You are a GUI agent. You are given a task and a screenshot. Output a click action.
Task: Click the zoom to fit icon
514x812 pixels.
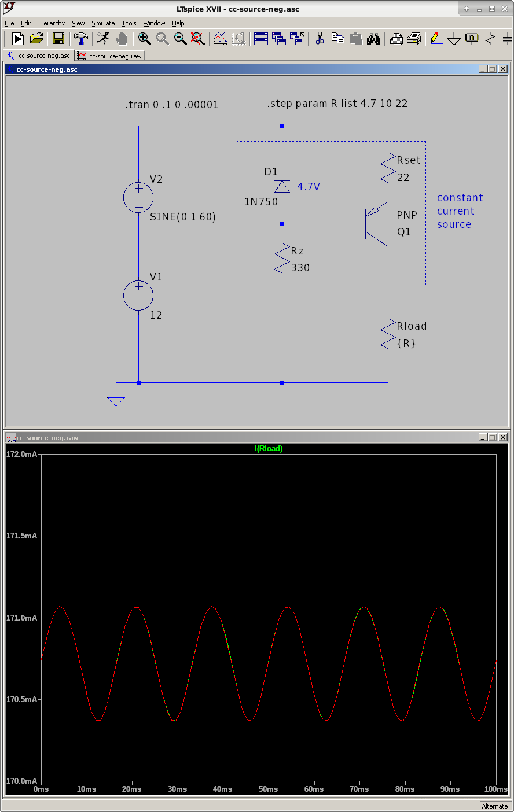(198, 39)
